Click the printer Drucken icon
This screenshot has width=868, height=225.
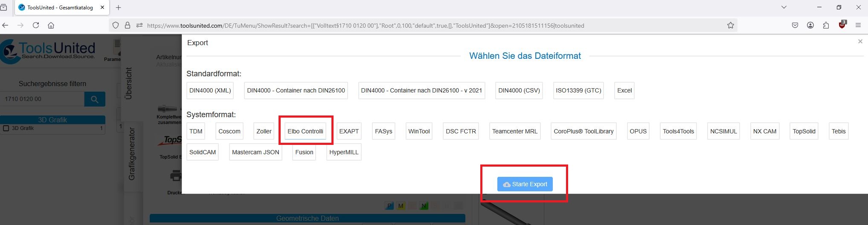pos(175,175)
